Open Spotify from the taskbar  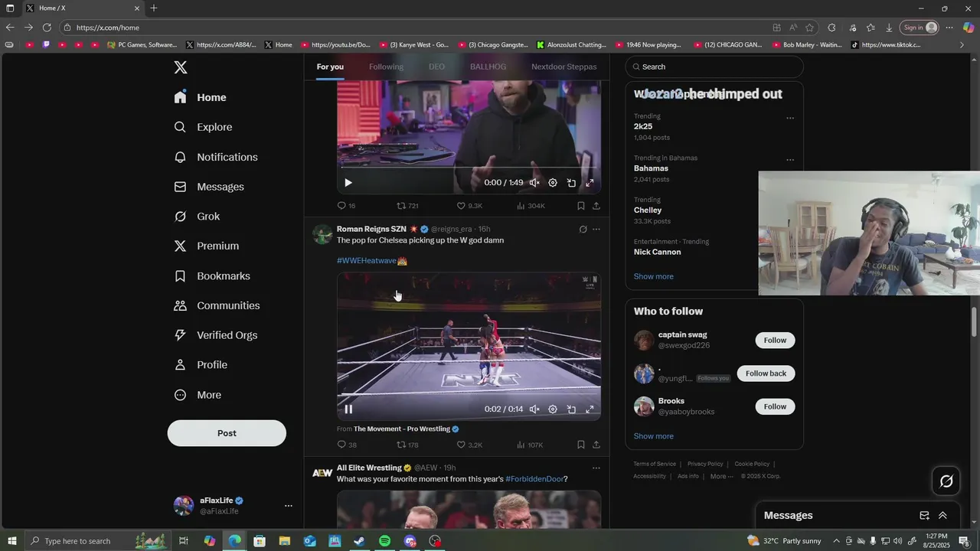385,541
